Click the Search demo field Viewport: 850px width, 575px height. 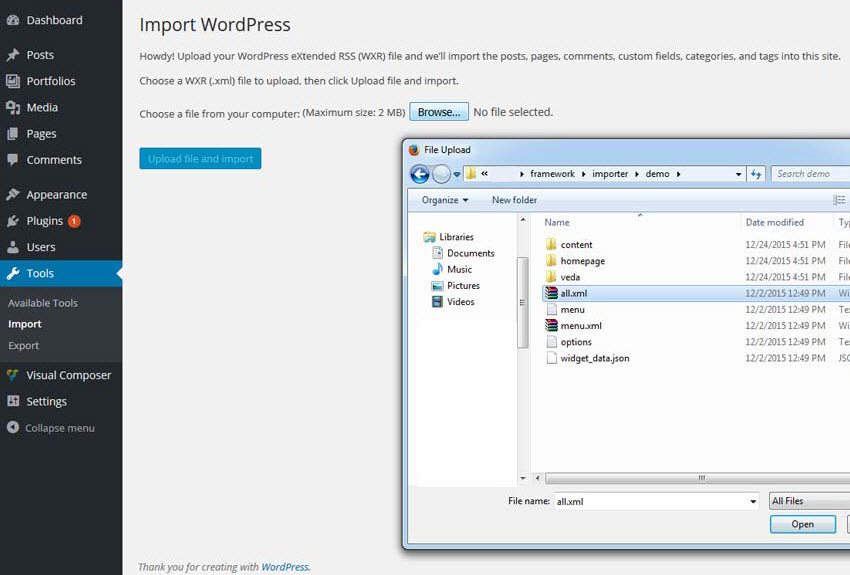810,174
